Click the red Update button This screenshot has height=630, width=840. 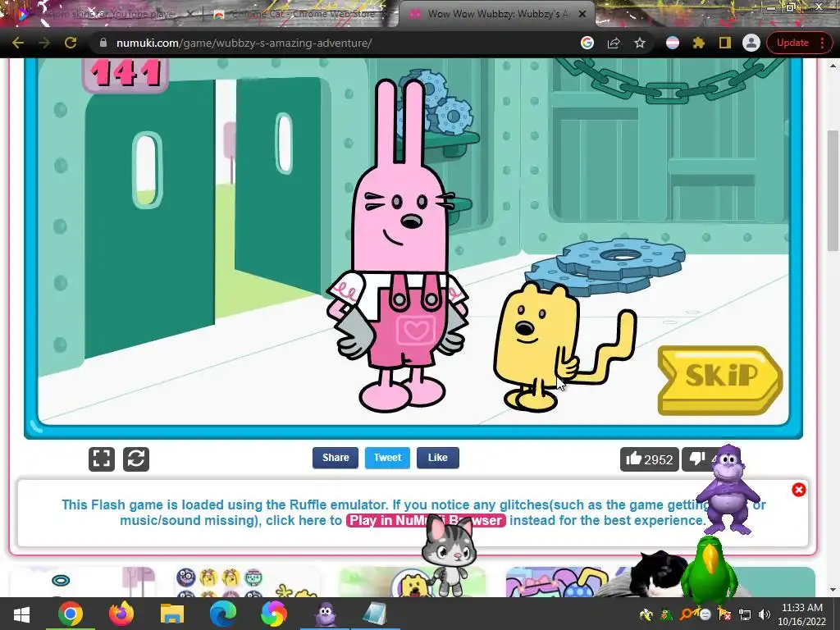(x=792, y=43)
